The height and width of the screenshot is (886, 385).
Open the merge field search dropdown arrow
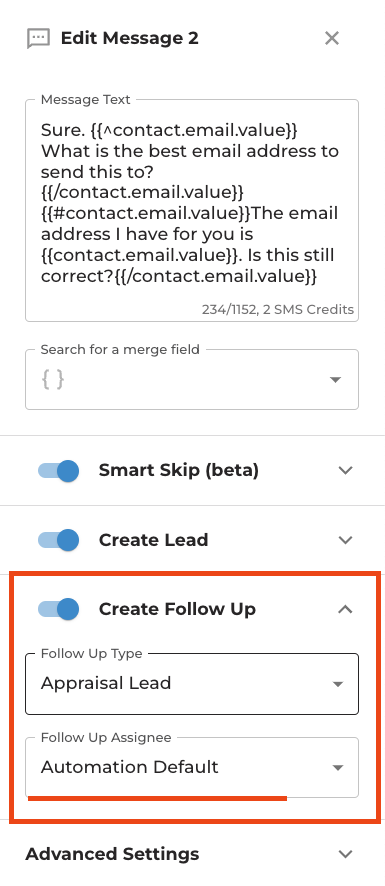pyautogui.click(x=335, y=379)
